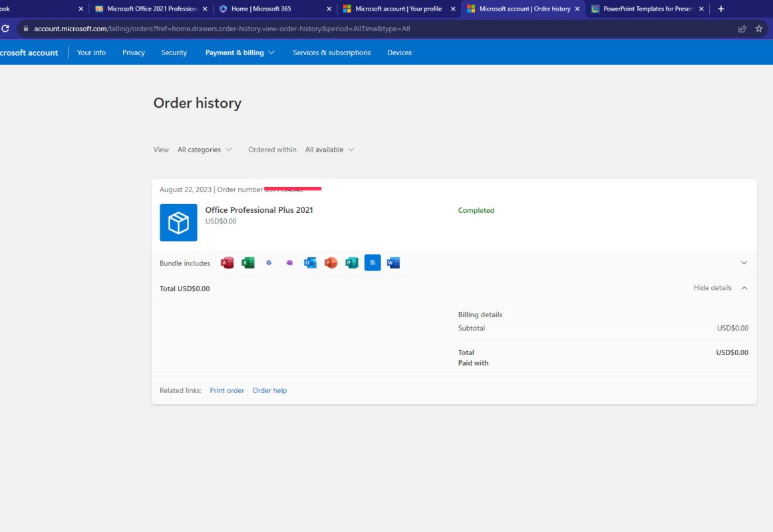Click the share page icon in address bar

point(742,29)
